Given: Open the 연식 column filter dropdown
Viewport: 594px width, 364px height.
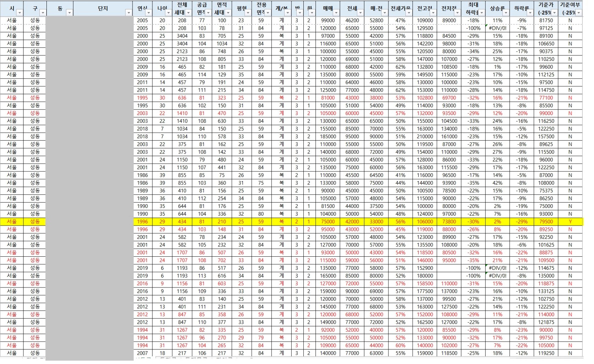Looking at the screenshot, I should pos(148,13).
